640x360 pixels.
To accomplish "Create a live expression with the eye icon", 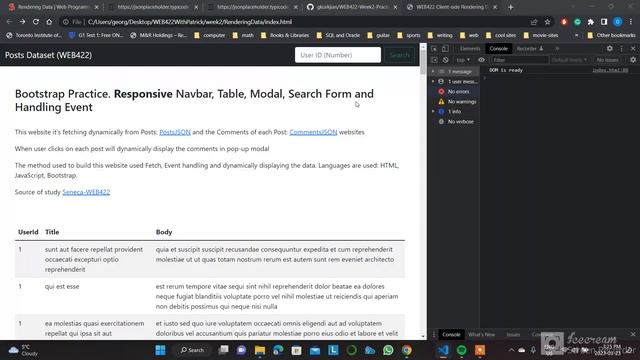I will [x=482, y=60].
